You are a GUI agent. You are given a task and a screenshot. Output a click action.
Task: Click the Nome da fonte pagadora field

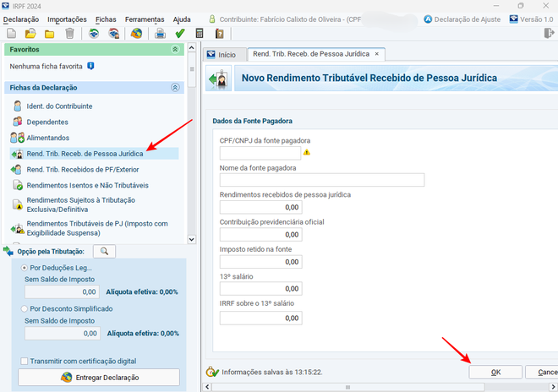click(322, 180)
